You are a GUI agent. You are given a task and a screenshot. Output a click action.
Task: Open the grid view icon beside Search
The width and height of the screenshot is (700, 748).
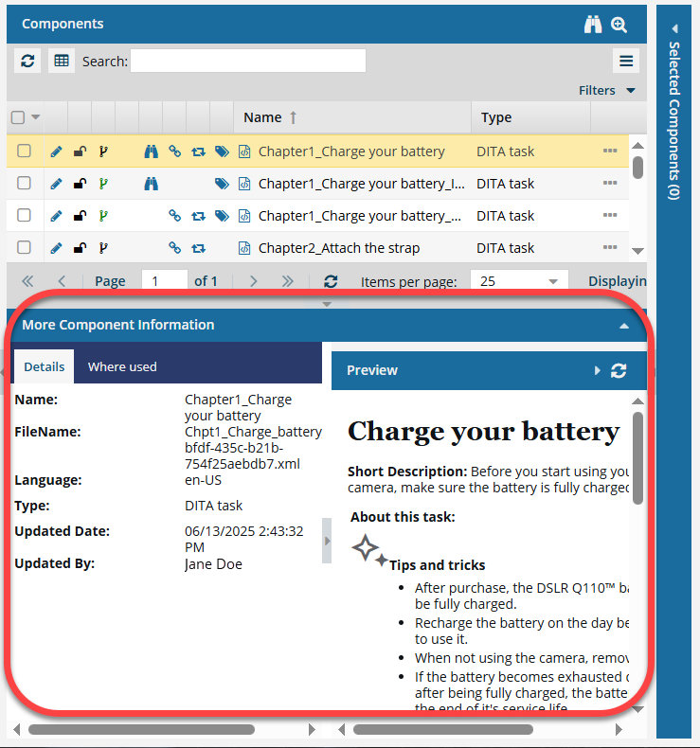(x=62, y=61)
